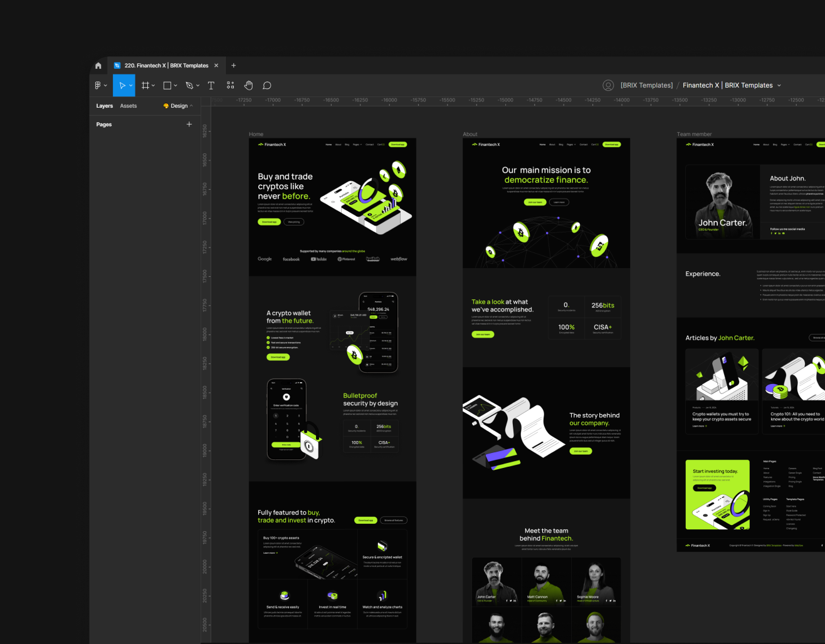Viewport: 825px width, 644px height.
Task: Select the Text tool
Action: [211, 85]
